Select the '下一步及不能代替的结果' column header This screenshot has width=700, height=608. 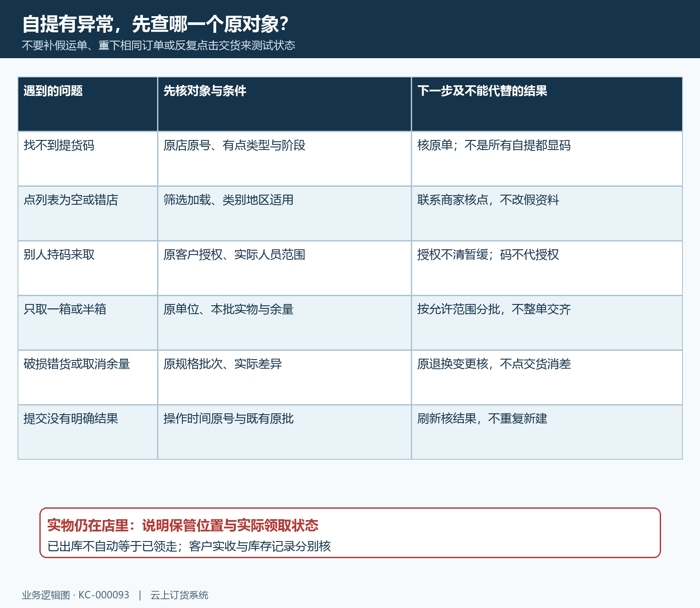pyautogui.click(x=547, y=104)
